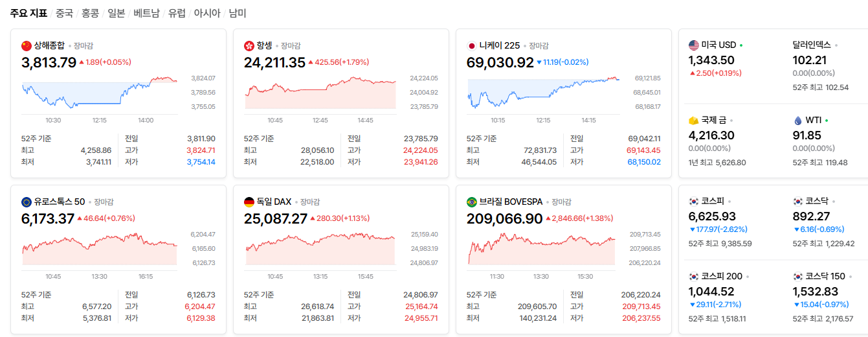Open the WTI oil price item
The height and width of the screenshot is (337, 868).
[814, 120]
